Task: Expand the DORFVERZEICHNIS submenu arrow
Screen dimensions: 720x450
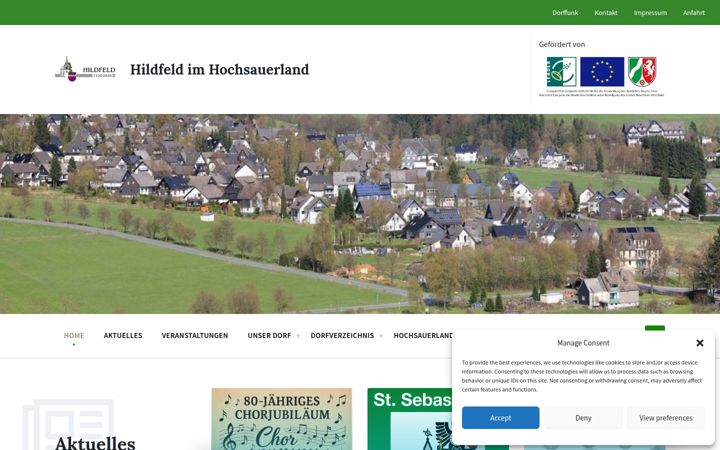Action: (381, 336)
